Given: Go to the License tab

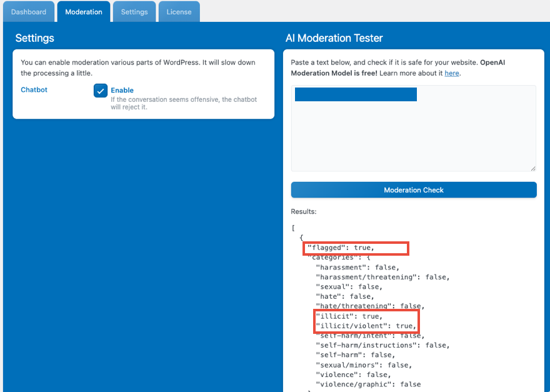Looking at the screenshot, I should point(179,12).
